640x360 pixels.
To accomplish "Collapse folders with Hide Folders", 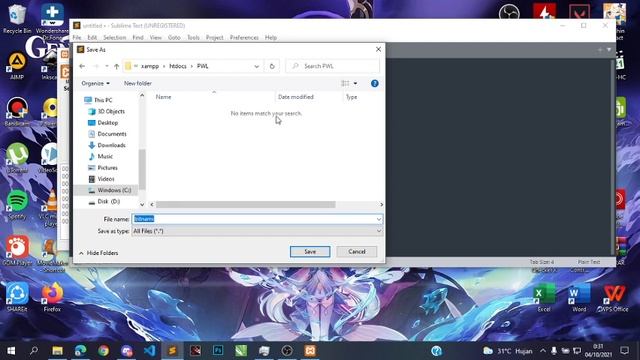I will pos(98,253).
